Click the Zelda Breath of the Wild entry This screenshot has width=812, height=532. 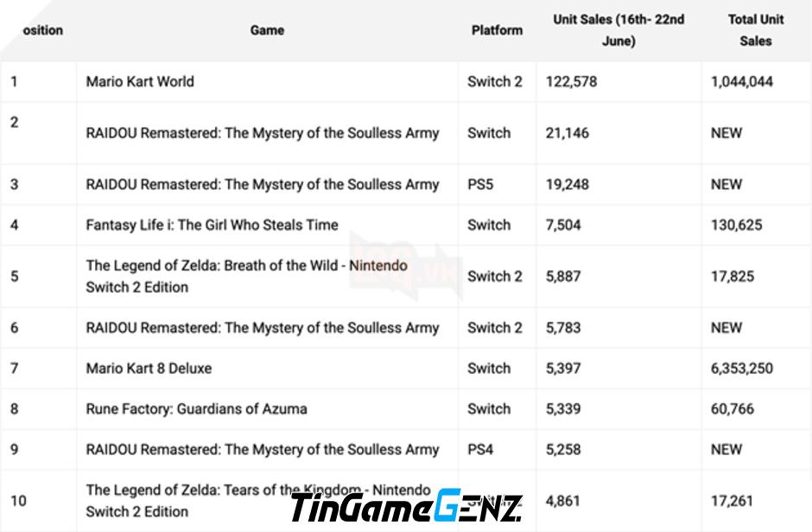[x=246, y=276]
